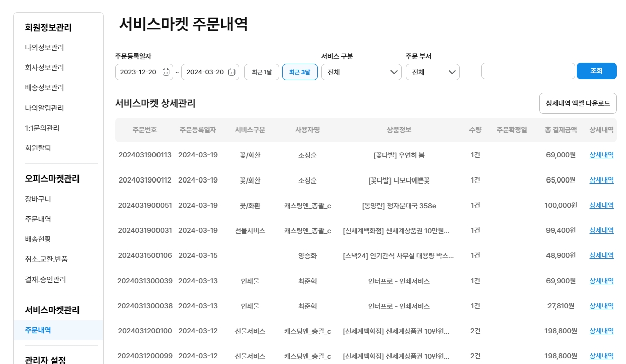The width and height of the screenshot is (626, 364).
Task: Open the start date calendar icon
Action: [x=166, y=72]
